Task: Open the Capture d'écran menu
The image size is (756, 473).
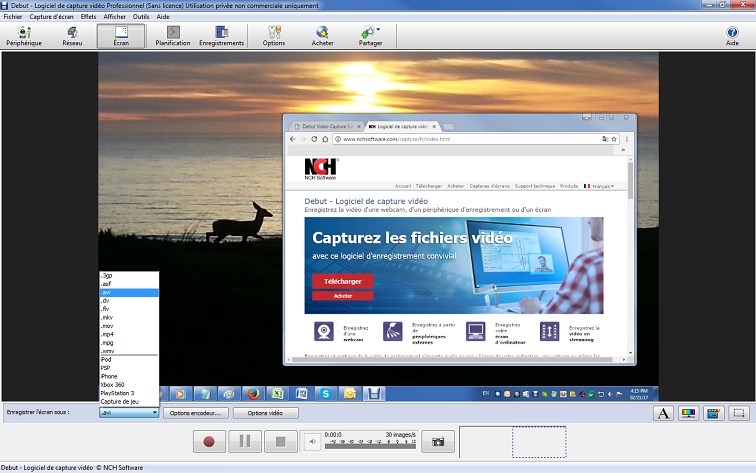Action: 51,17
